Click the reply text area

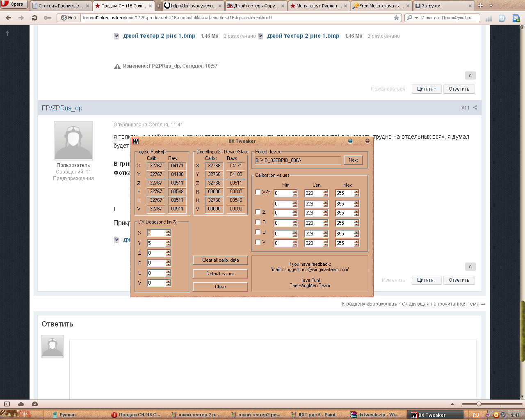click(273, 369)
